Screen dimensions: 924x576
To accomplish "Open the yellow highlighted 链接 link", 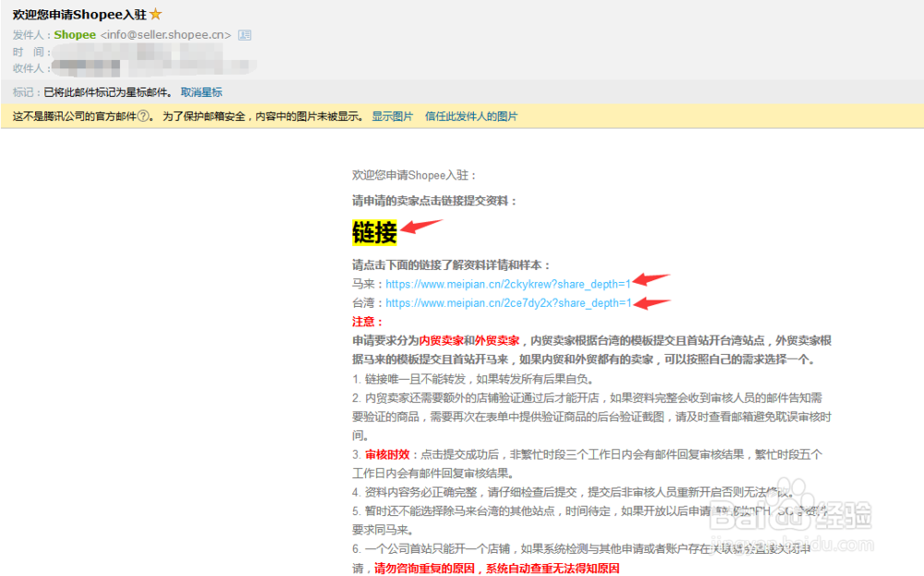I will pos(374,232).
